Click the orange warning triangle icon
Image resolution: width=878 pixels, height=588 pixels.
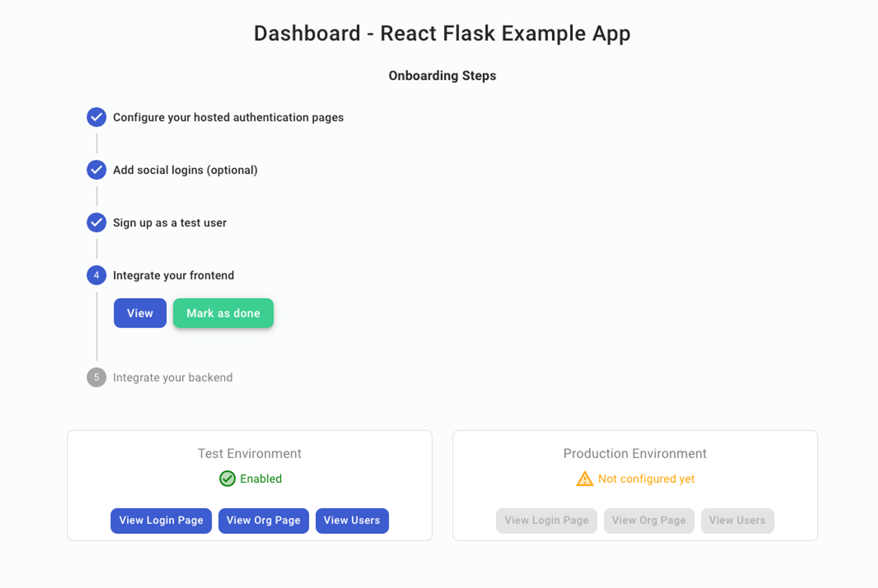[585, 479]
